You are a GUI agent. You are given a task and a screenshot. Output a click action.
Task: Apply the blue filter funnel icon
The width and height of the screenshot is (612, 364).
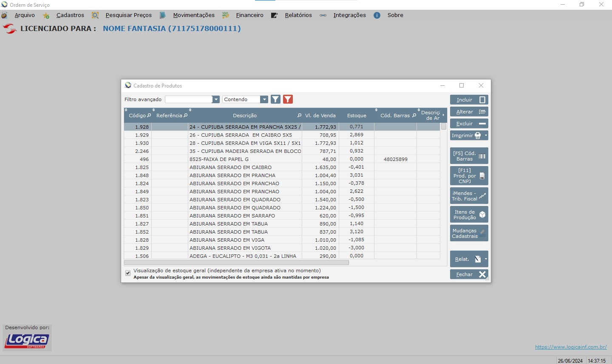[x=275, y=99]
